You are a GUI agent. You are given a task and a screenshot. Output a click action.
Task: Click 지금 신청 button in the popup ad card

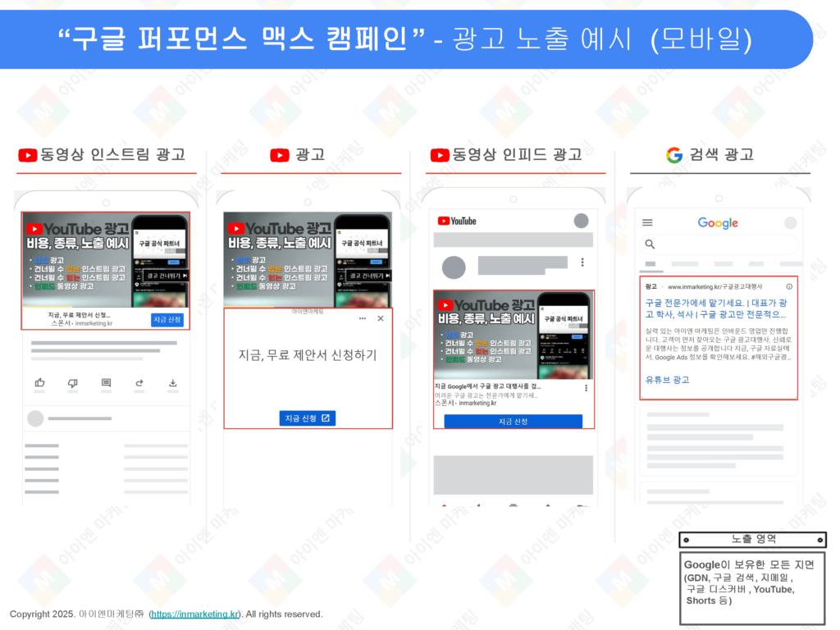tap(308, 418)
